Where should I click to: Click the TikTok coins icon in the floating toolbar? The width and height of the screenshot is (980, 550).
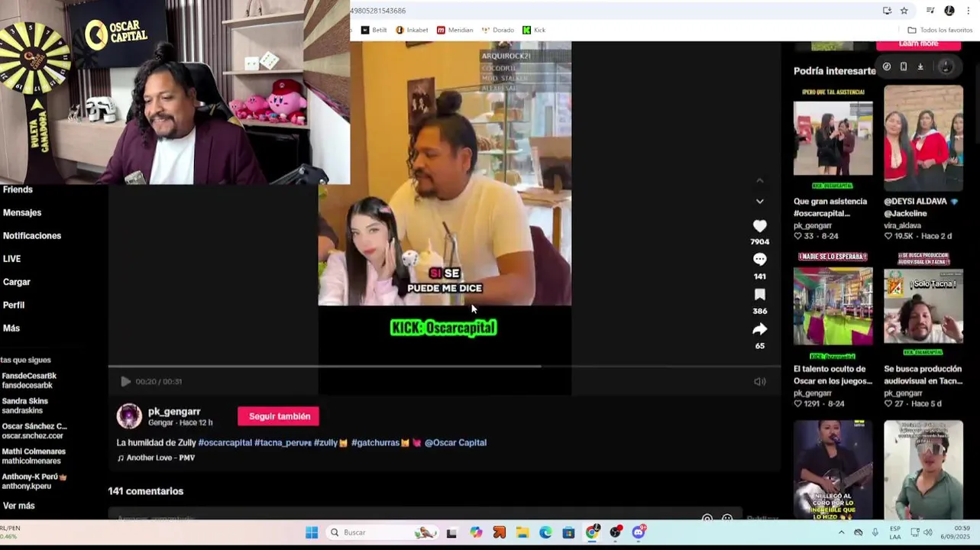(887, 66)
